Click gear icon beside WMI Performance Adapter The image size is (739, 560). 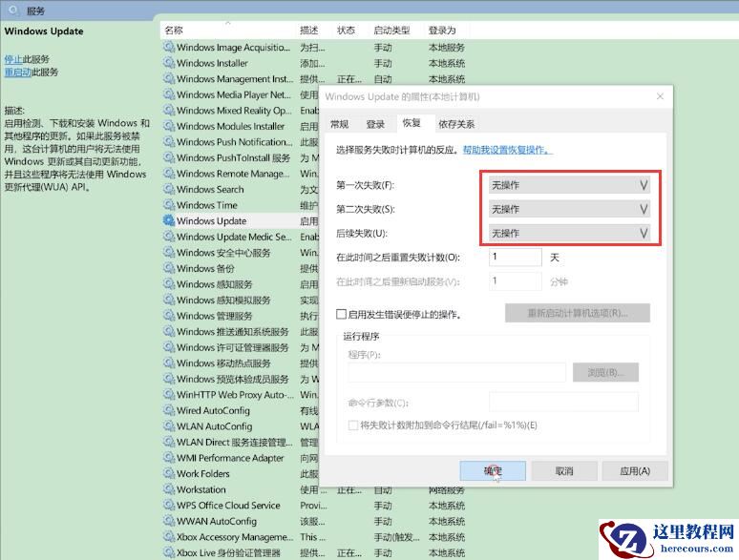click(x=169, y=458)
